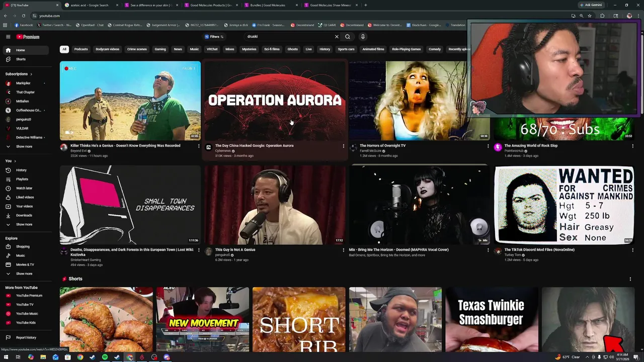Open Your videos in sidebar
The width and height of the screenshot is (644, 362).
point(25,206)
